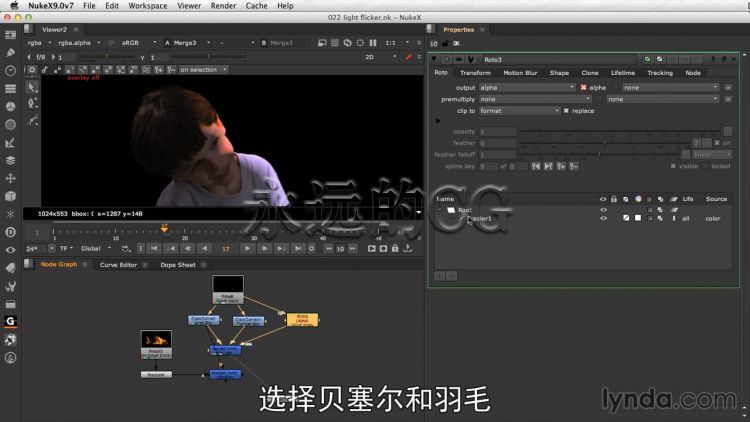Open the Draw nodes toolbar icon

[10, 52]
